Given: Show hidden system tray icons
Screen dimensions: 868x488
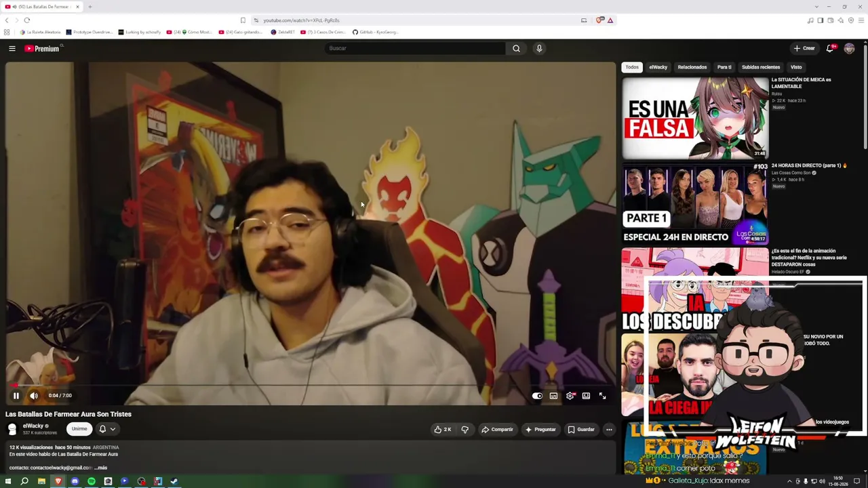Looking at the screenshot, I should pyautogui.click(x=789, y=481).
